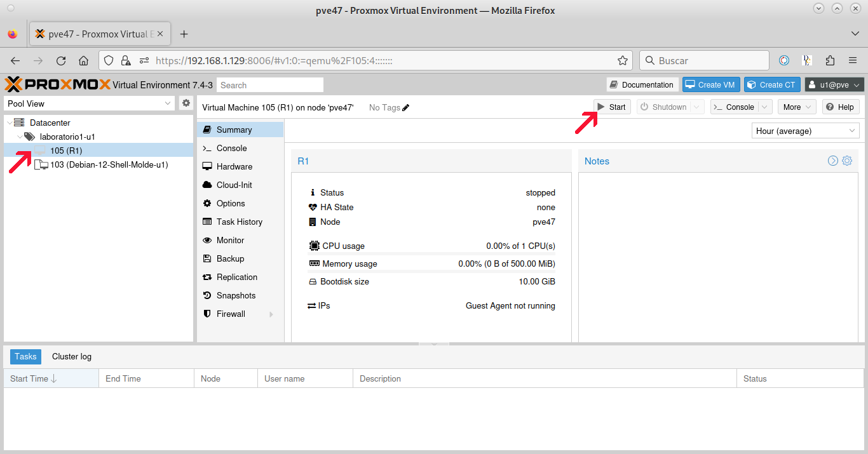Click the Create VM button
This screenshot has width=868, height=454.
[x=710, y=84]
